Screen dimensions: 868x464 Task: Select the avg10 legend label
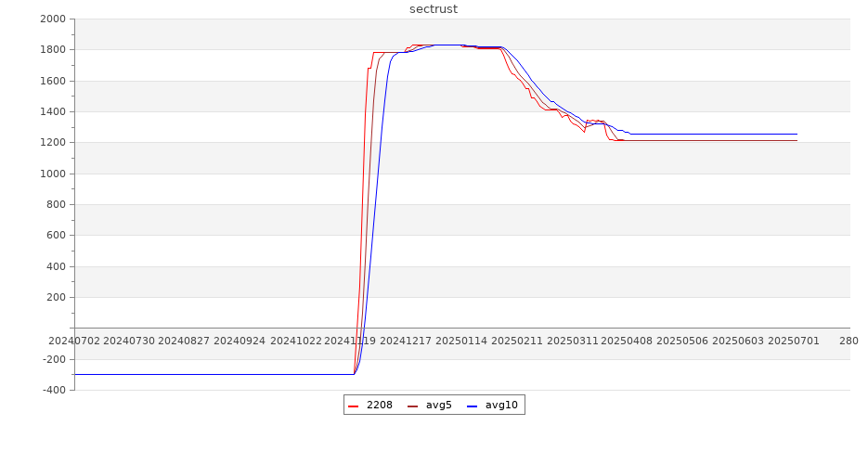click(x=501, y=406)
